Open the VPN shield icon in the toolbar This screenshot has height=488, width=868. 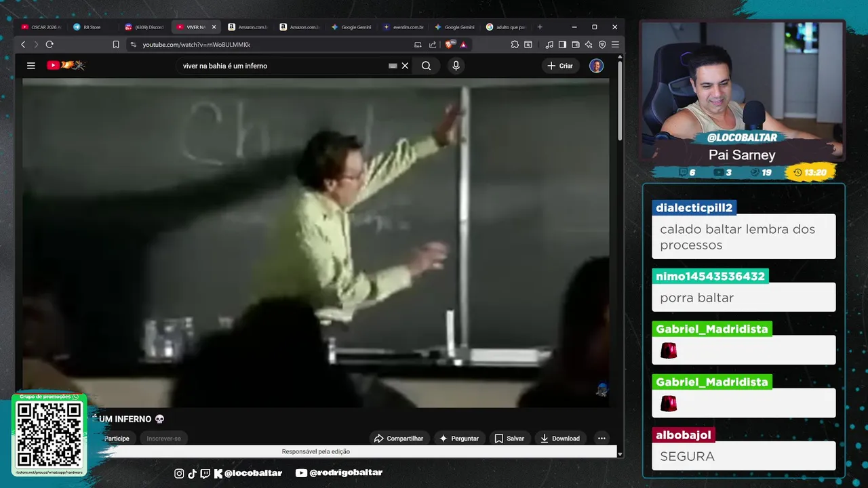point(602,45)
